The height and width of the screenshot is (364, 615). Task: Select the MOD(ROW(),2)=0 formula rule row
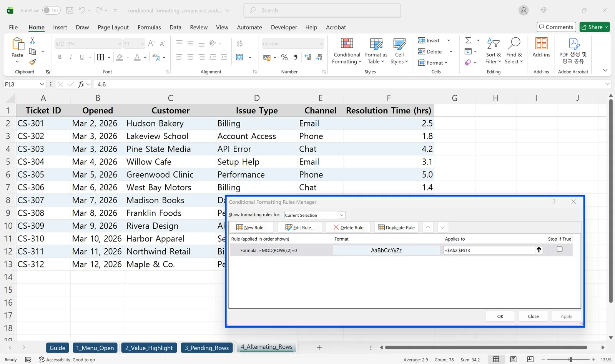pyautogui.click(x=401, y=250)
